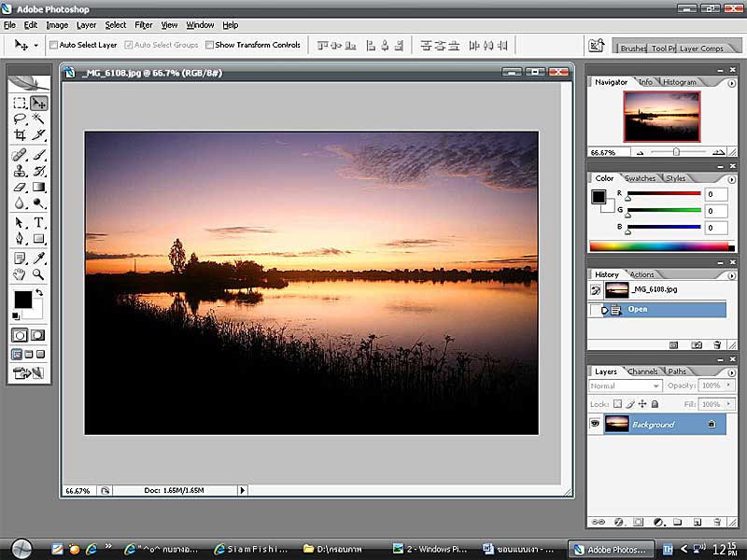Open the Image menu
This screenshot has width=747, height=560.
[x=57, y=25]
